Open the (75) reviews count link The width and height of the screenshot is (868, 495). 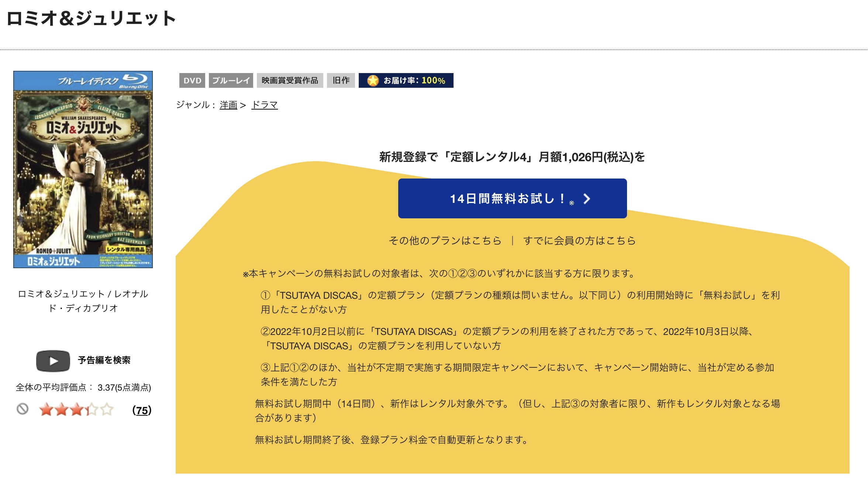[142, 410]
